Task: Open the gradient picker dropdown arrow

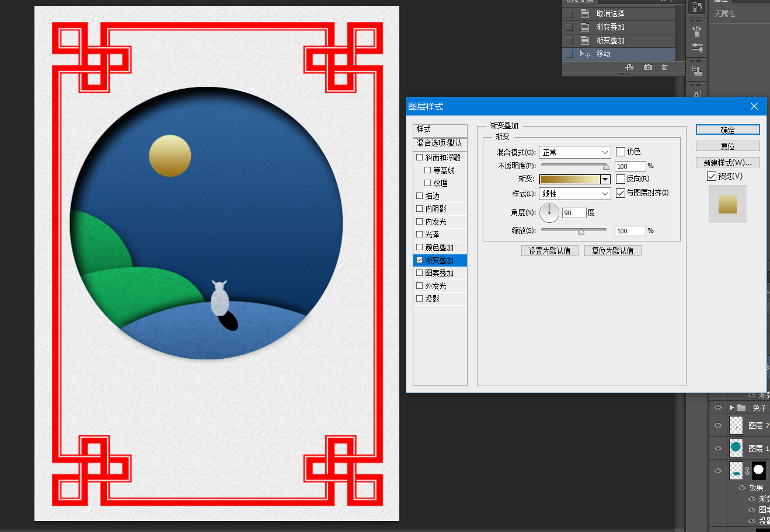Action: [605, 179]
